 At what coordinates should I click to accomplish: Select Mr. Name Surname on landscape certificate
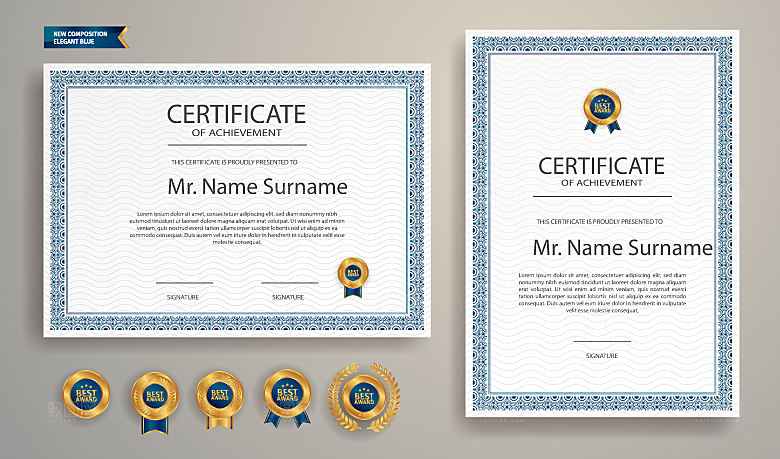tap(257, 186)
